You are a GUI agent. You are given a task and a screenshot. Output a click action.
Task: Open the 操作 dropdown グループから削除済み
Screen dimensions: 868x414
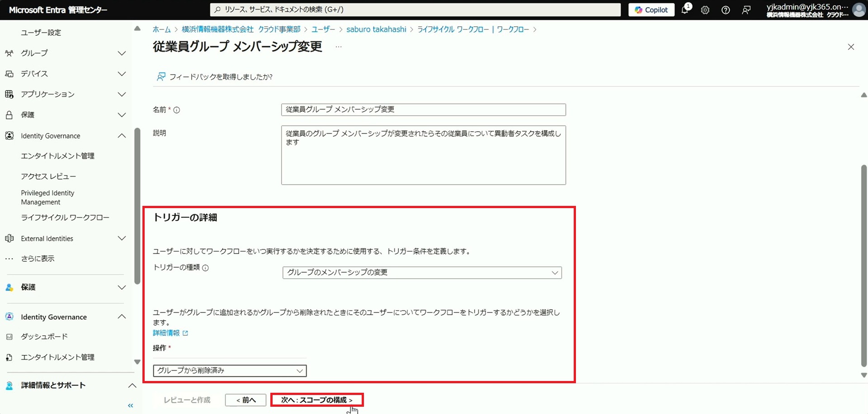[x=230, y=371]
